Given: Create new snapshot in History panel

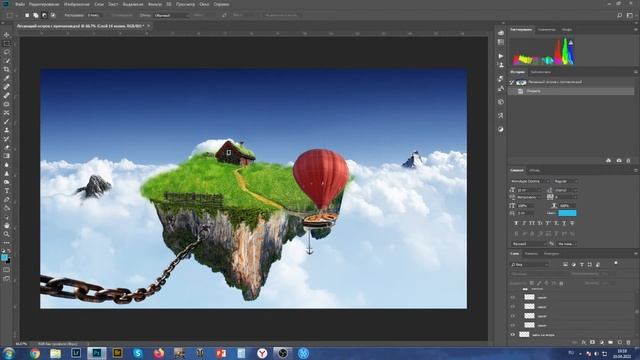Looking at the screenshot, I should [x=619, y=160].
